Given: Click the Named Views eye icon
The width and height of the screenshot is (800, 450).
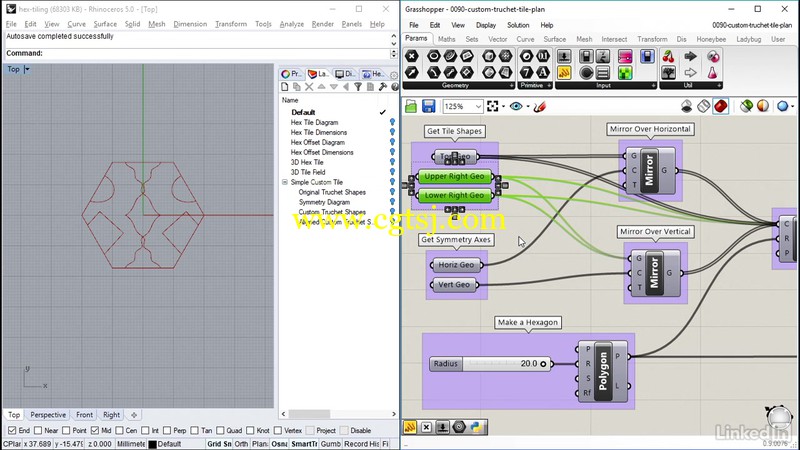Looking at the screenshot, I should [x=516, y=106].
